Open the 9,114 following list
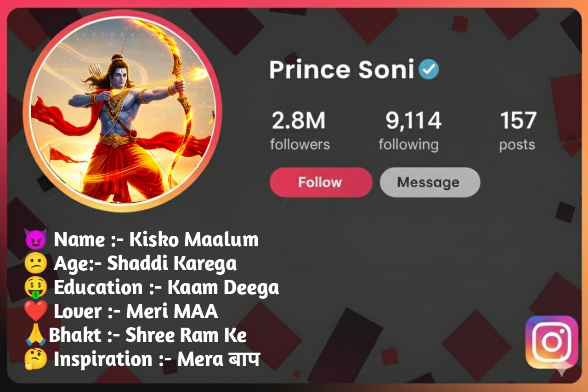Image resolution: width=588 pixels, height=392 pixels. [x=409, y=131]
